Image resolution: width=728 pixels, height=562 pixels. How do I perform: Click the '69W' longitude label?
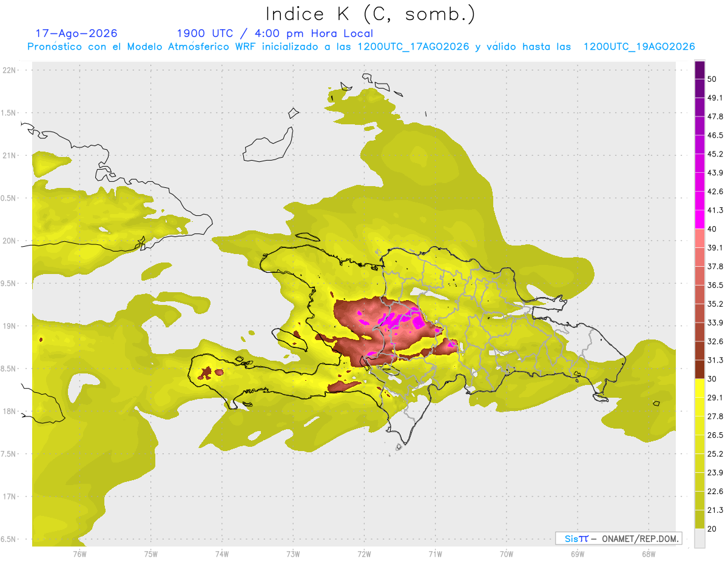coord(578,554)
